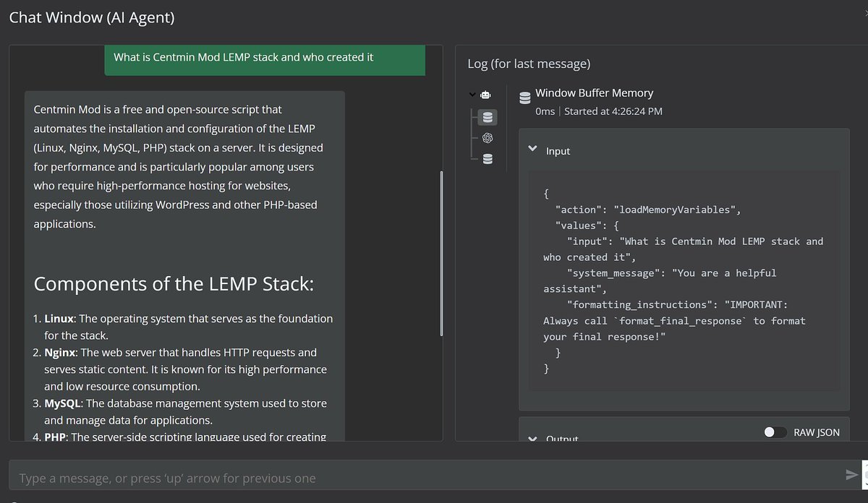
Task: Select the last database node in log tree
Action: (x=488, y=159)
